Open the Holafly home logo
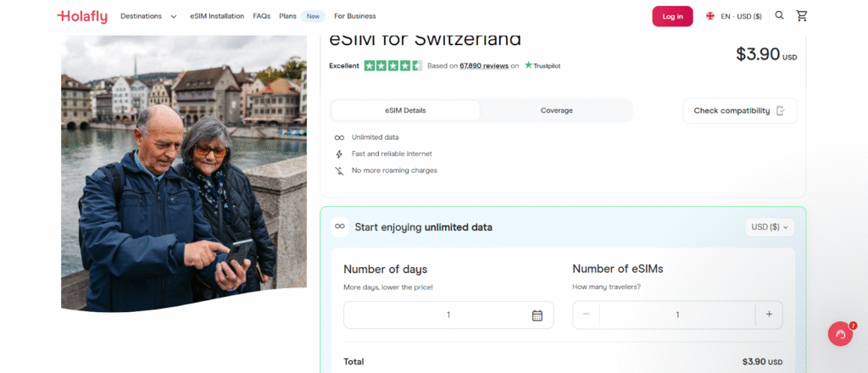The width and height of the screenshot is (868, 373). click(82, 17)
